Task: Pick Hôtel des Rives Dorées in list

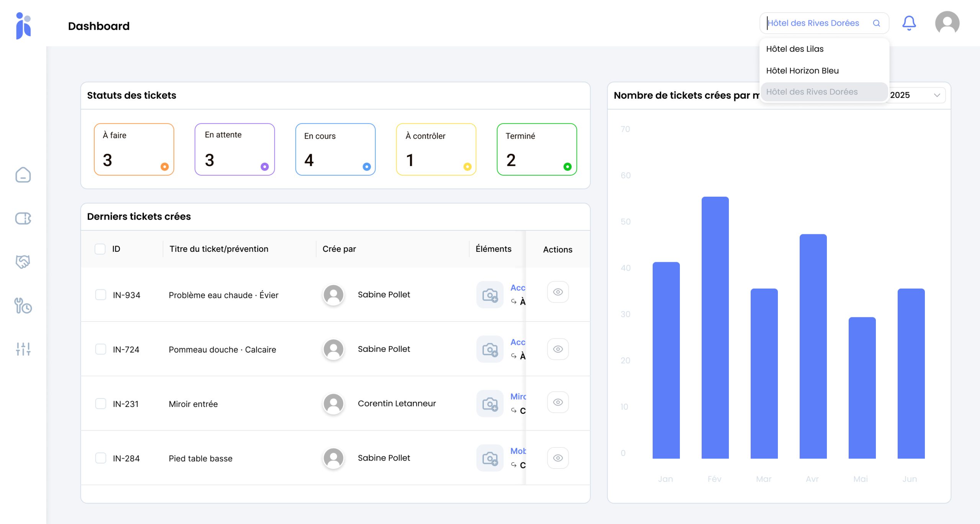Action: tap(812, 92)
